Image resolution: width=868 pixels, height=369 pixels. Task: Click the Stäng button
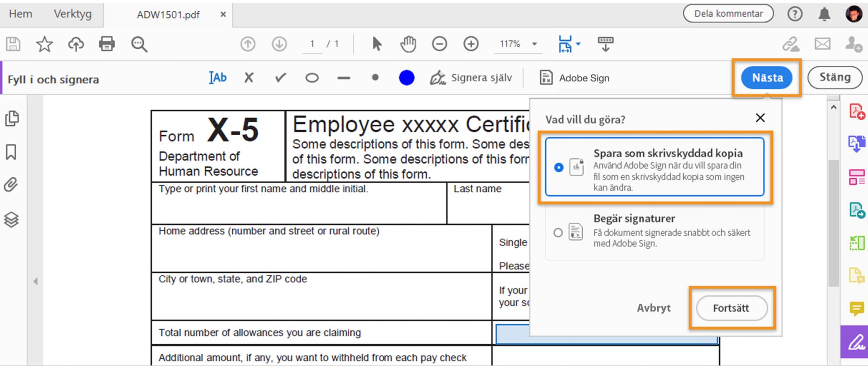835,77
